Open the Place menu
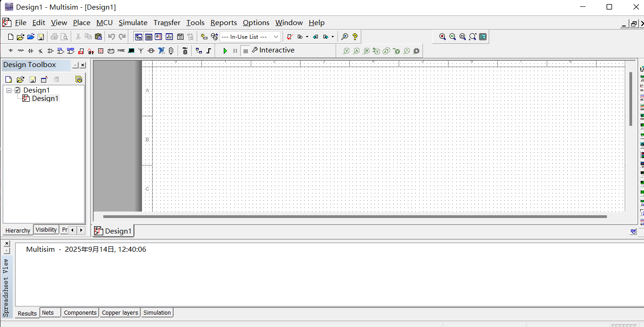Image resolution: width=644 pixels, height=327 pixels. [x=82, y=23]
